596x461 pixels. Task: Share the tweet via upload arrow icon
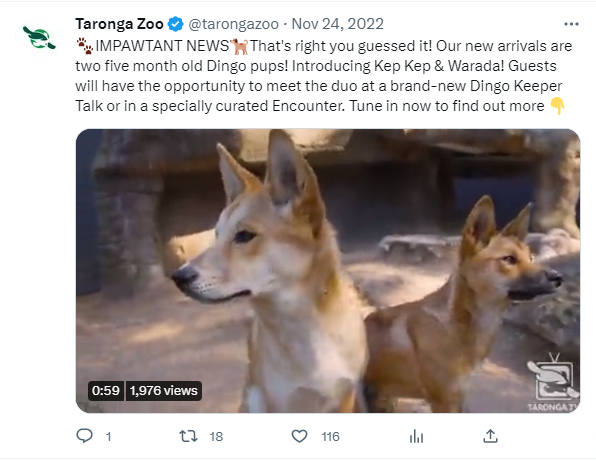[490, 436]
